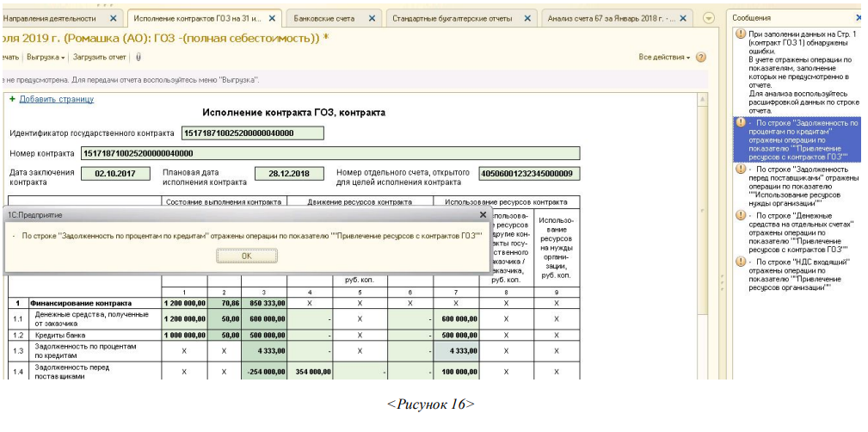
Task: Click the Добавить страницу link
Action: [57, 99]
